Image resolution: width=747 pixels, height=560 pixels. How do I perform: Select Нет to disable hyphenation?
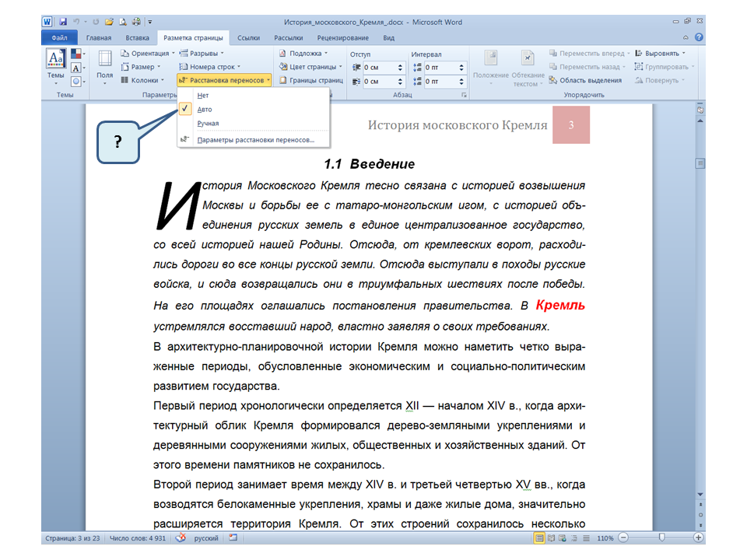[x=202, y=96]
